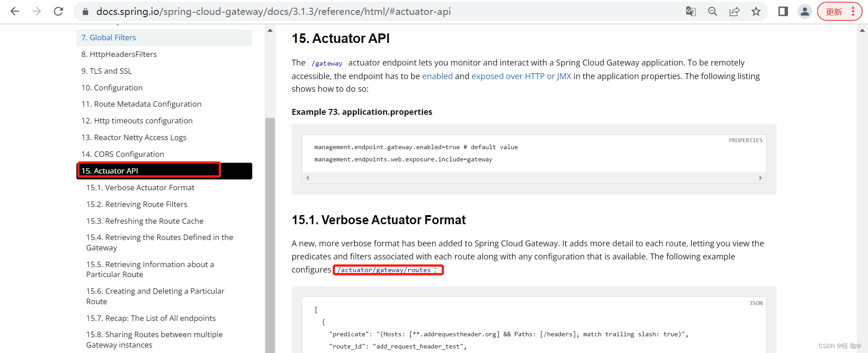Reload the current page

(58, 11)
